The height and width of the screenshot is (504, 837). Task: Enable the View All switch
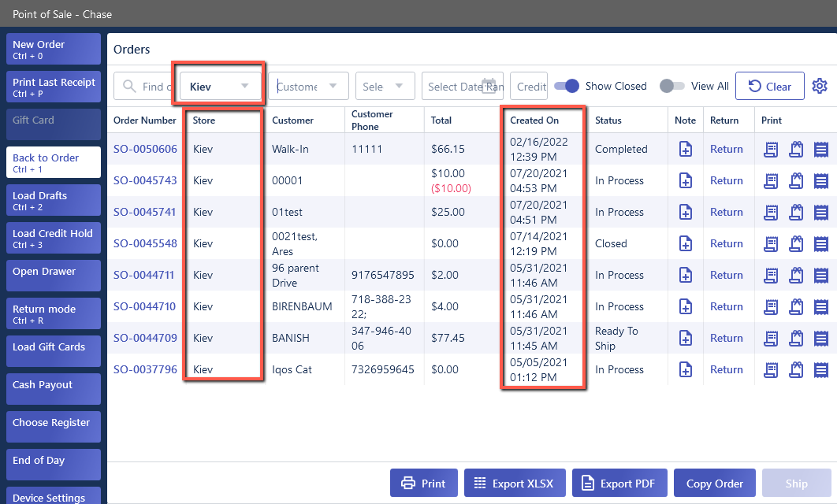point(671,86)
